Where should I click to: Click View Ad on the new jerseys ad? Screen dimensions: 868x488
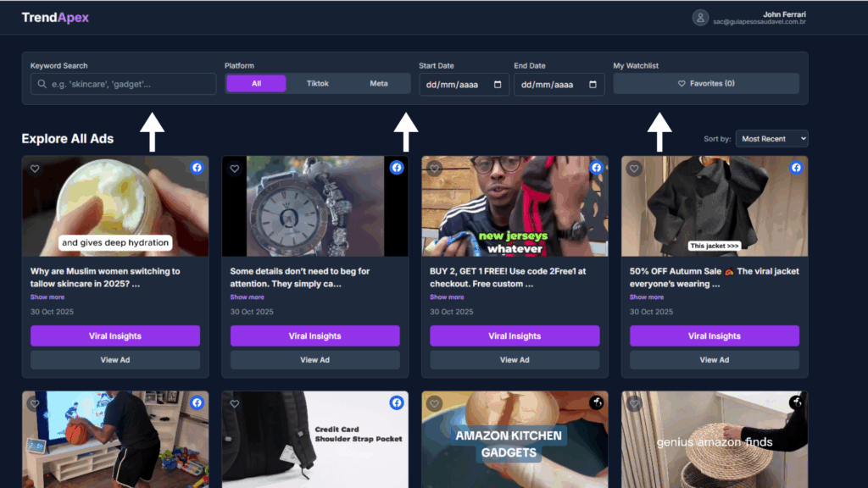[515, 360]
